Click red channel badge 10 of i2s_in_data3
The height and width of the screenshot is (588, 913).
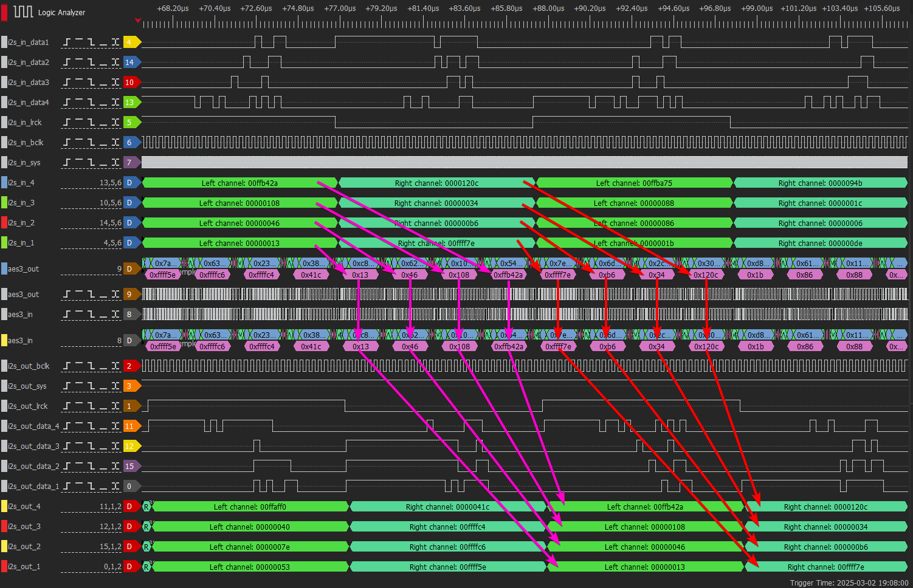pyautogui.click(x=132, y=83)
